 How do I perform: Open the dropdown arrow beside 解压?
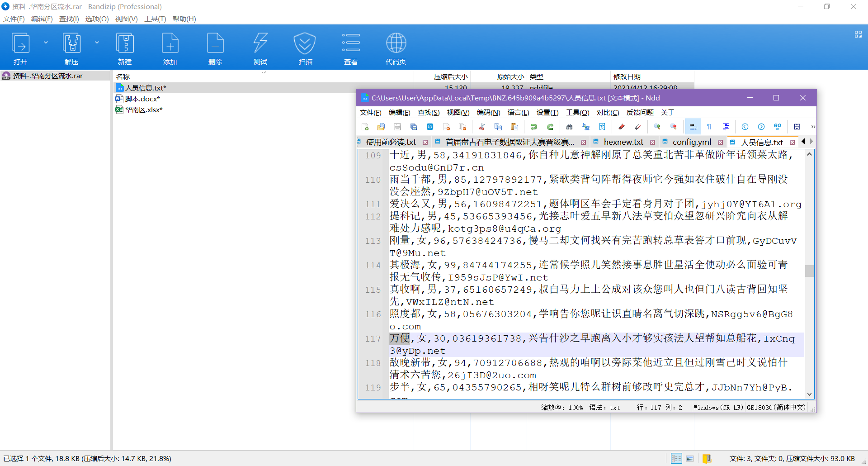97,43
